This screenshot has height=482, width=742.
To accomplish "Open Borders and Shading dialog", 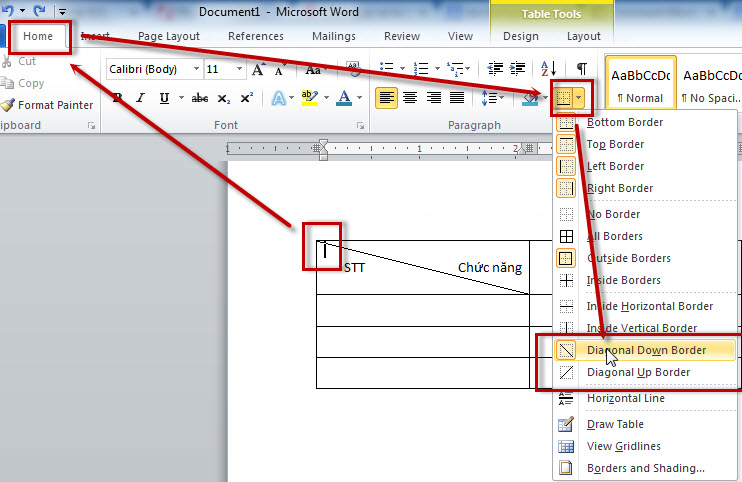I will coord(645,468).
